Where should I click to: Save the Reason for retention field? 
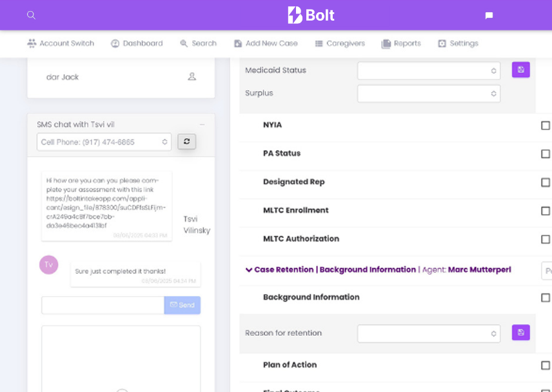(x=520, y=333)
